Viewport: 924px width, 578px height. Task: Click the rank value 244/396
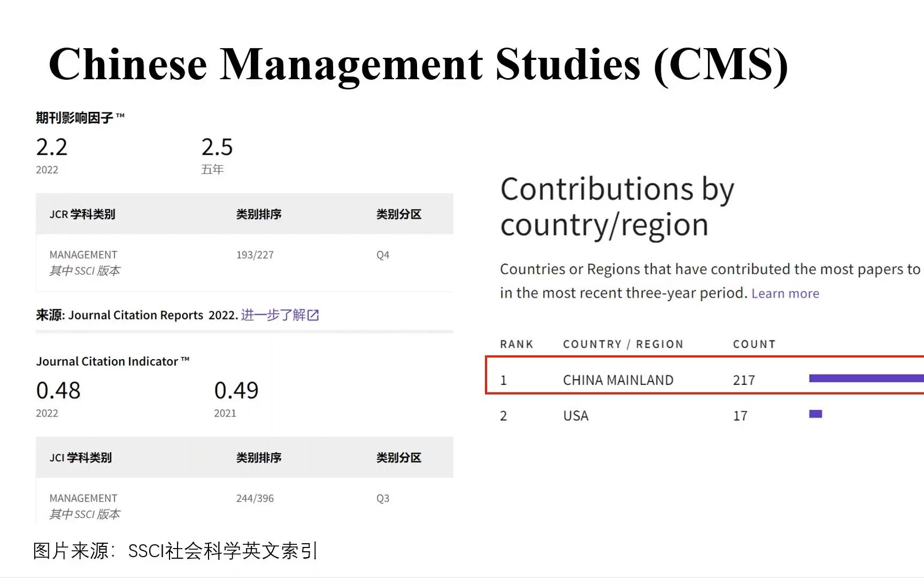coord(255,498)
